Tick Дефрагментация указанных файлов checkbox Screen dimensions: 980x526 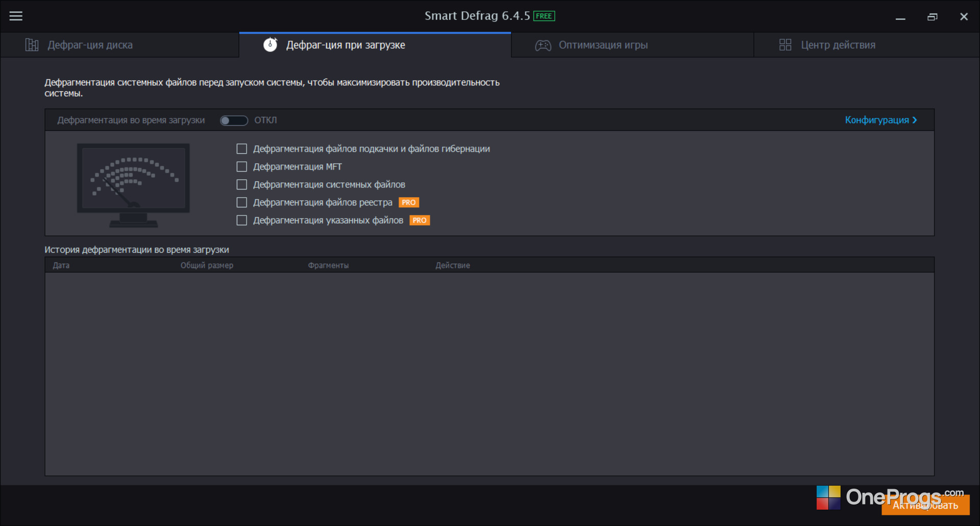242,220
